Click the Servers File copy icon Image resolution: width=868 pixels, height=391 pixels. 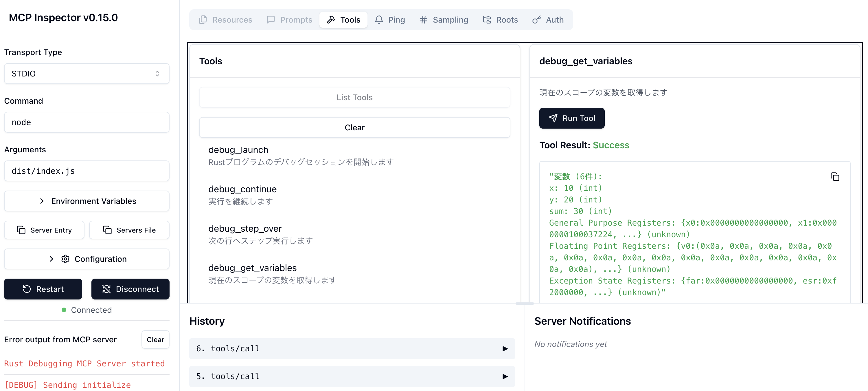[107, 230]
